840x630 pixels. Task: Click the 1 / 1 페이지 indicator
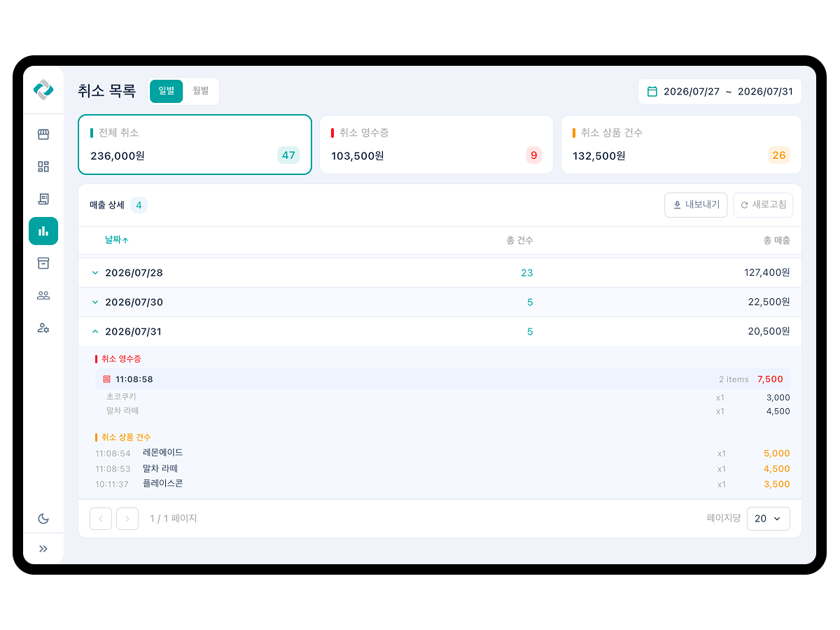click(x=174, y=519)
